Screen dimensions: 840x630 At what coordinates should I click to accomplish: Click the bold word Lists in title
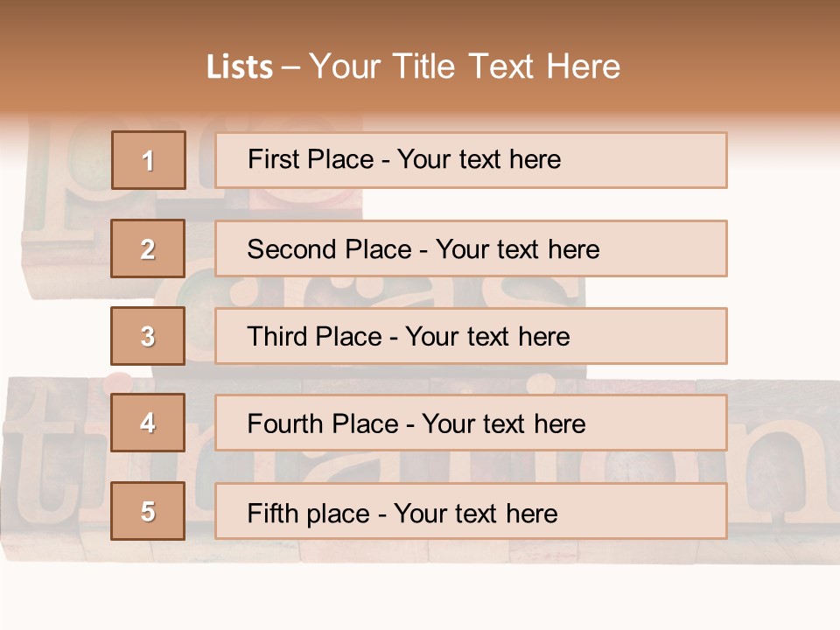click(240, 67)
